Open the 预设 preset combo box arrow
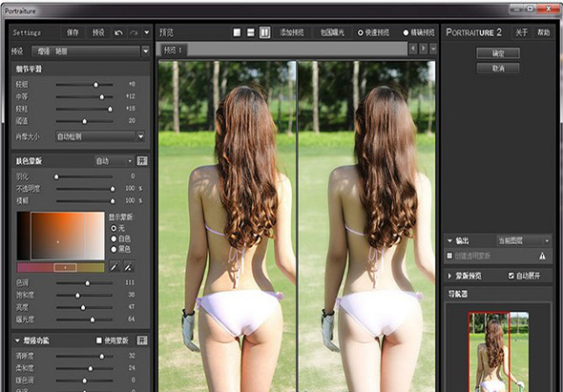This screenshot has width=563, height=392. (x=145, y=51)
